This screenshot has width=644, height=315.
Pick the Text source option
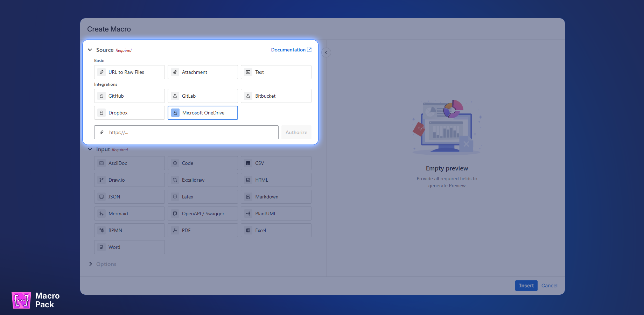pos(276,72)
